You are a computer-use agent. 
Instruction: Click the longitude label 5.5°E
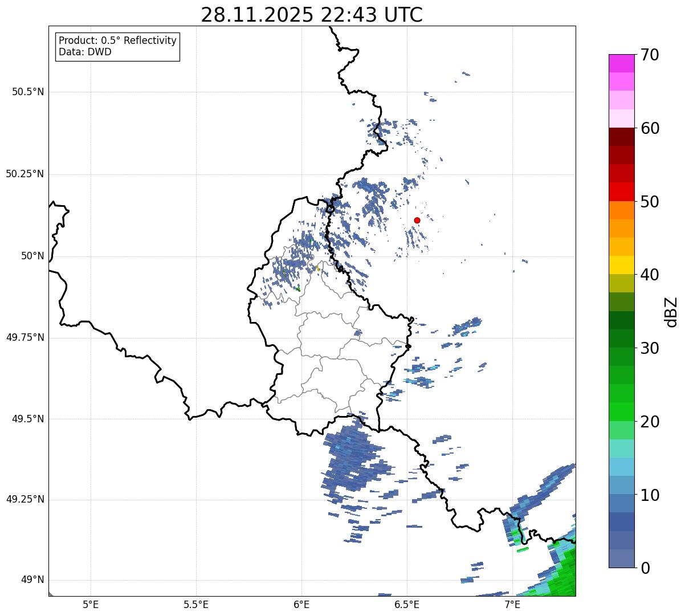tap(196, 605)
